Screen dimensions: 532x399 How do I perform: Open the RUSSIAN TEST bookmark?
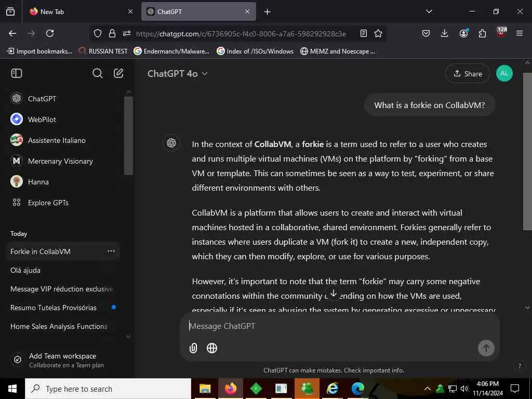pos(103,51)
